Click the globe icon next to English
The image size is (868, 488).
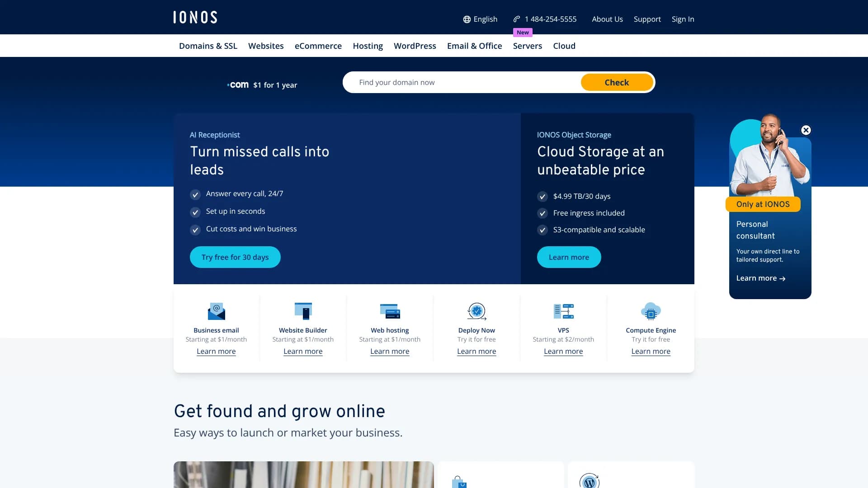pyautogui.click(x=466, y=19)
